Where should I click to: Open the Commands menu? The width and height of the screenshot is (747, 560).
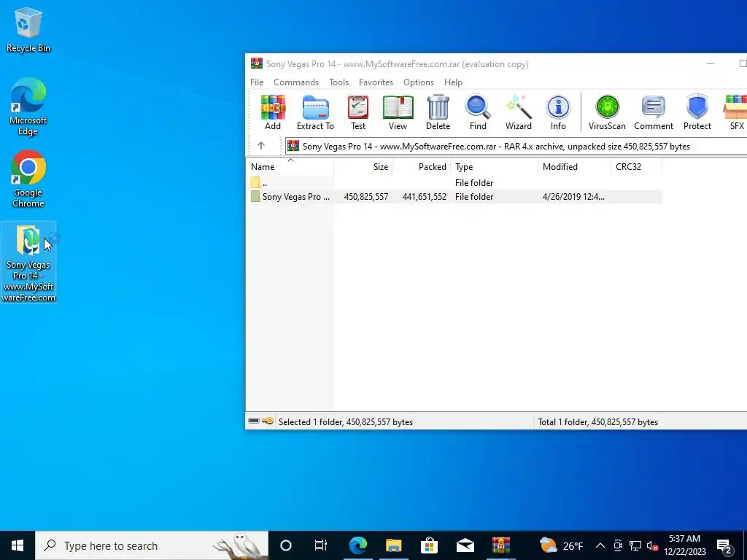pyautogui.click(x=296, y=82)
